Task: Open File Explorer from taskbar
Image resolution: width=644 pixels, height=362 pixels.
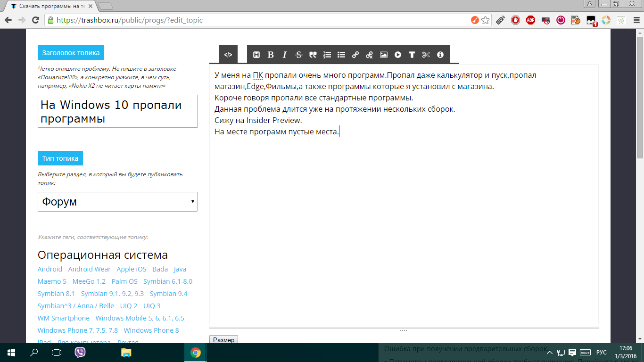Action: point(126,353)
